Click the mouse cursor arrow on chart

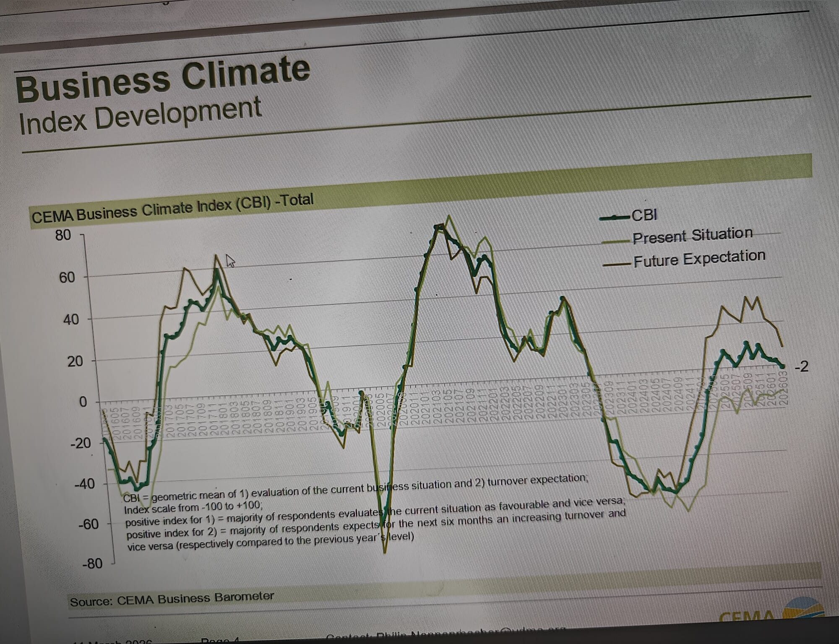click(230, 261)
